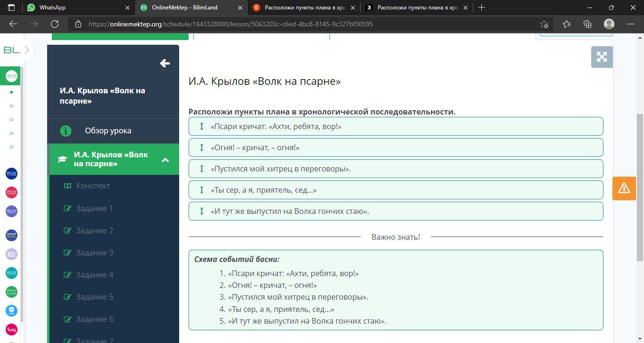Click the back arrow in lesson sidebar
This screenshot has width=644, height=343.
pyautogui.click(x=165, y=63)
